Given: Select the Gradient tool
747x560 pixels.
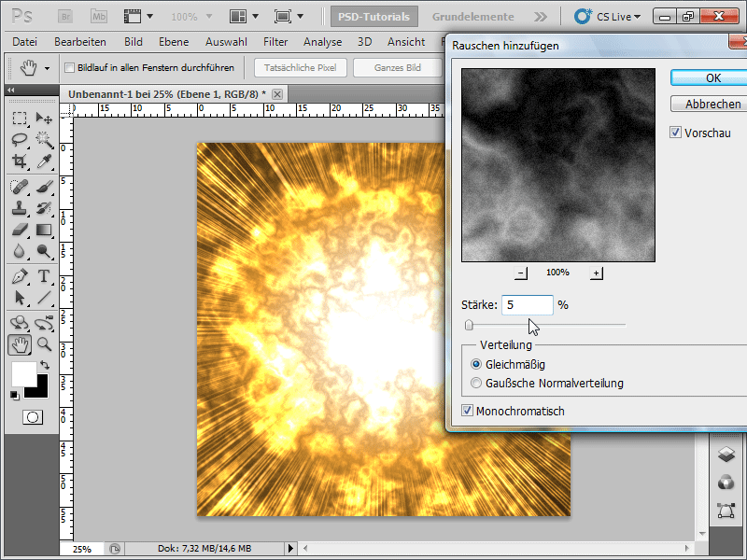Looking at the screenshot, I should coord(44,230).
